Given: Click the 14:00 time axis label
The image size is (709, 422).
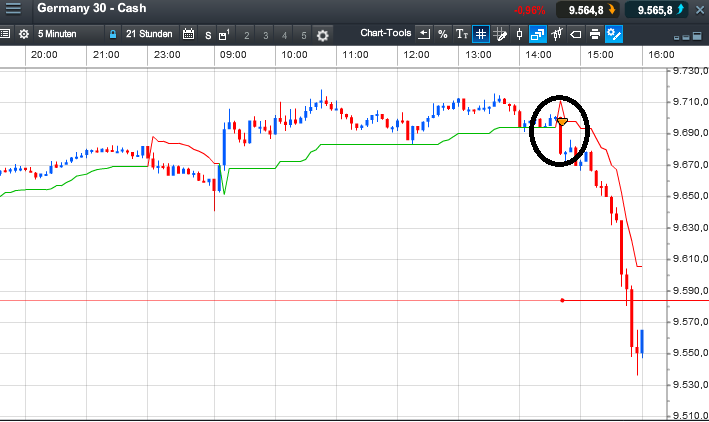Looking at the screenshot, I should point(538,55).
